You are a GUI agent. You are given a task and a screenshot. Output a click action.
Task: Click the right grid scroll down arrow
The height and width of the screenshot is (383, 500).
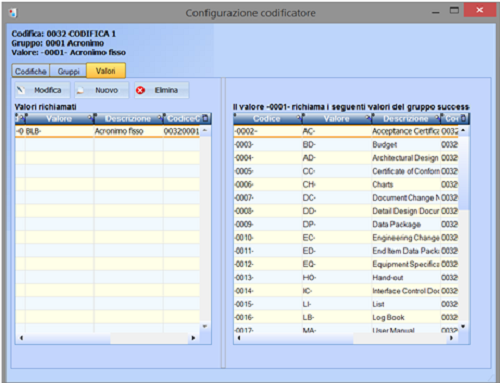tap(463, 326)
